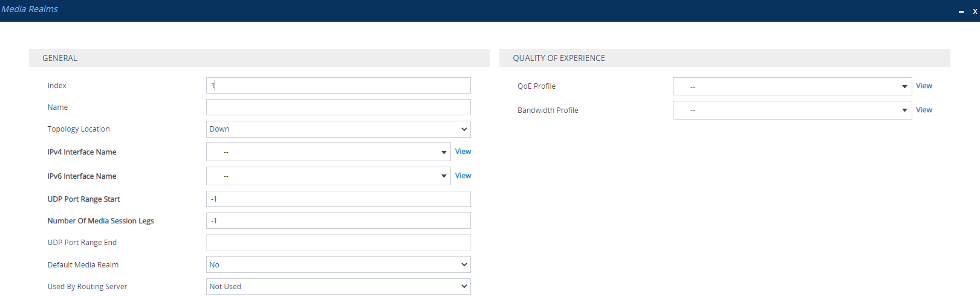
Task: Click the UDP Port Range End field
Action: (339, 243)
